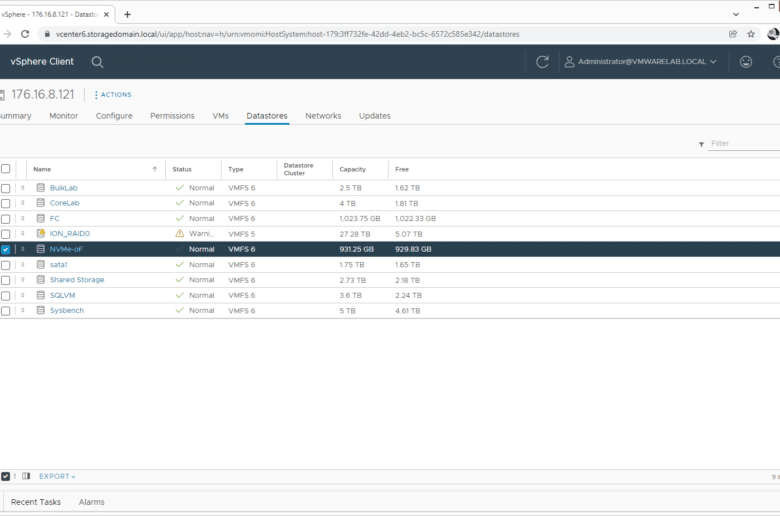This screenshot has height=516, width=780.
Task: Open the Shared Storage datastore link
Action: [77, 280]
